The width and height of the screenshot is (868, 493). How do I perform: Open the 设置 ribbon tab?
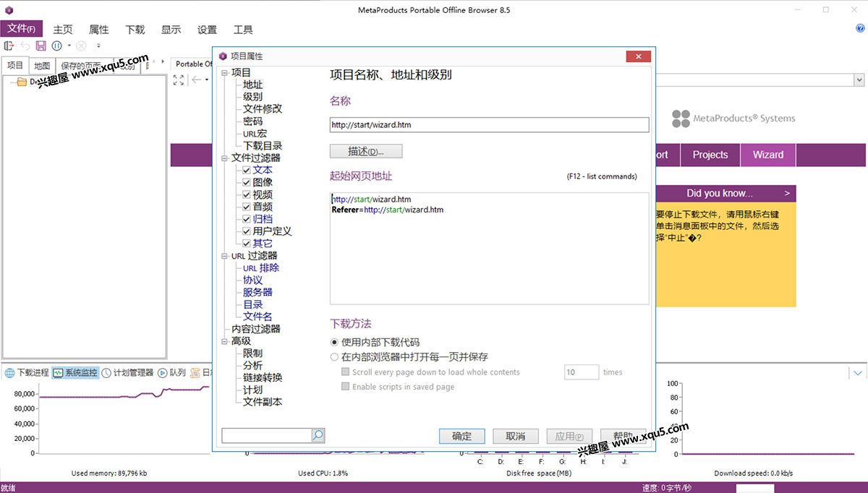208,30
